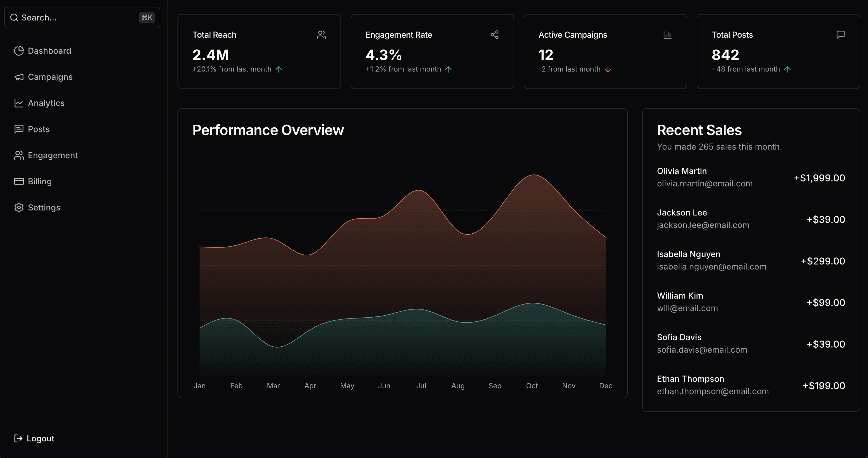
Task: Open Settings via the gear icon
Action: (19, 207)
